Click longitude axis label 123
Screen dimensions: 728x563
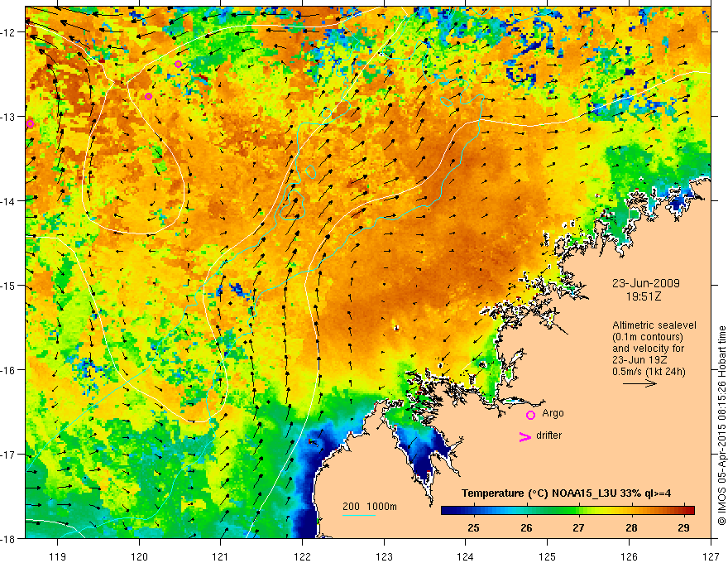pos(384,556)
